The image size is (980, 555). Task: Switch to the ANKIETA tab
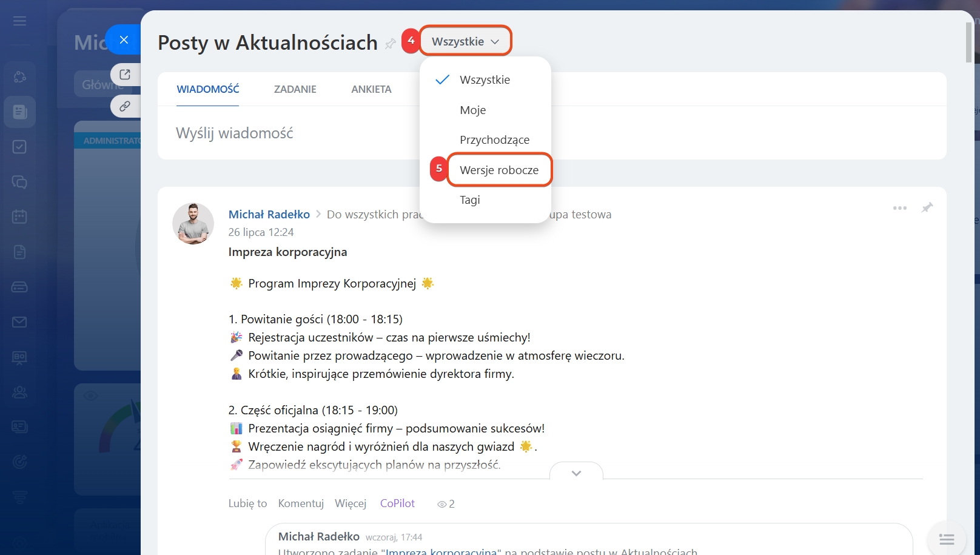371,89
